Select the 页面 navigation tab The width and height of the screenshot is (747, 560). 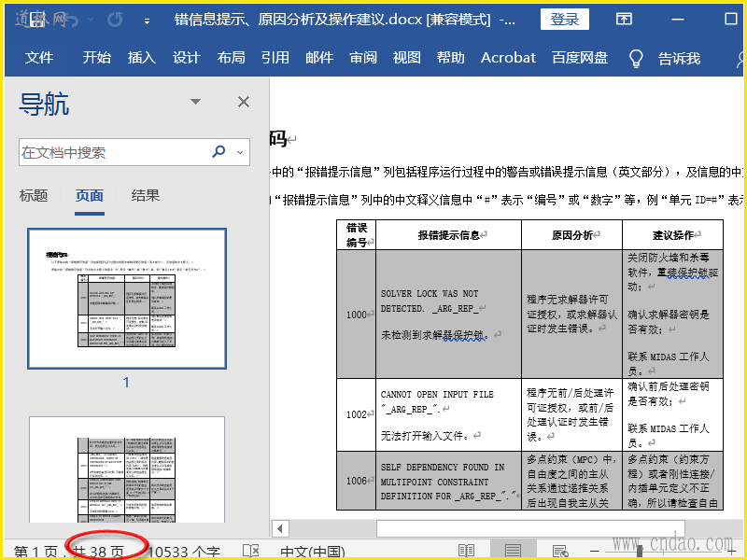[x=89, y=196]
